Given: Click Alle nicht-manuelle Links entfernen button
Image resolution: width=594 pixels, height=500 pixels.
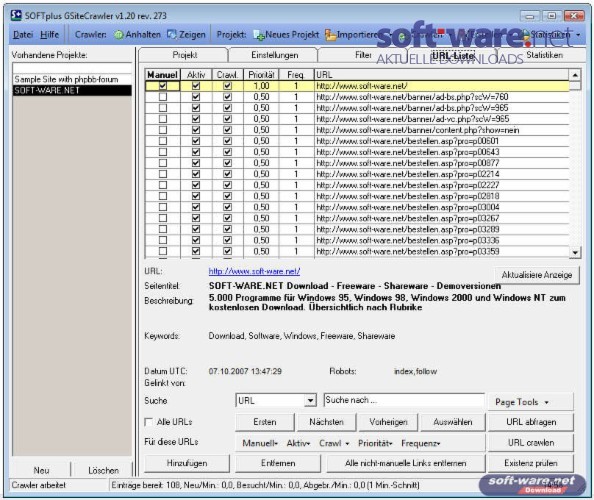Looking at the screenshot, I should [x=405, y=463].
